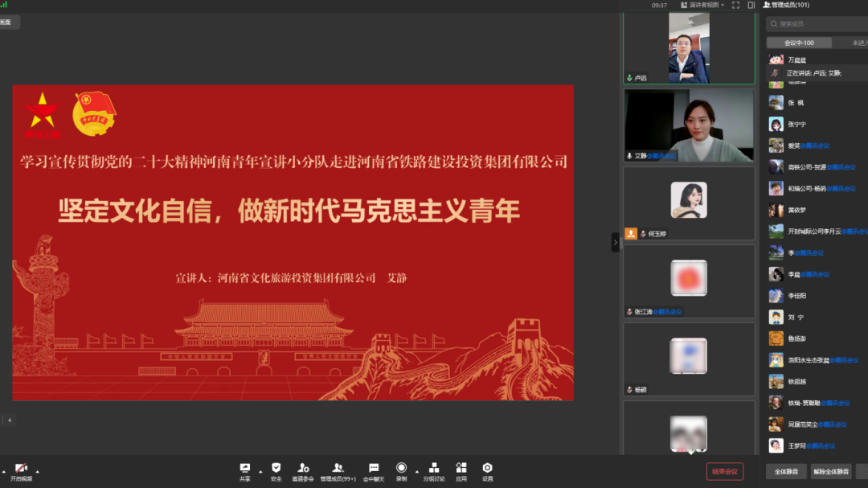Click the muted mic icon beside 杨硕
Viewport: 868px width, 488px height.
coord(629,390)
